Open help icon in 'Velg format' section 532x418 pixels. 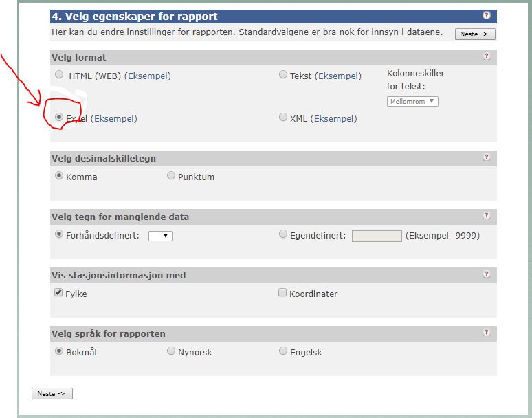[x=486, y=56]
